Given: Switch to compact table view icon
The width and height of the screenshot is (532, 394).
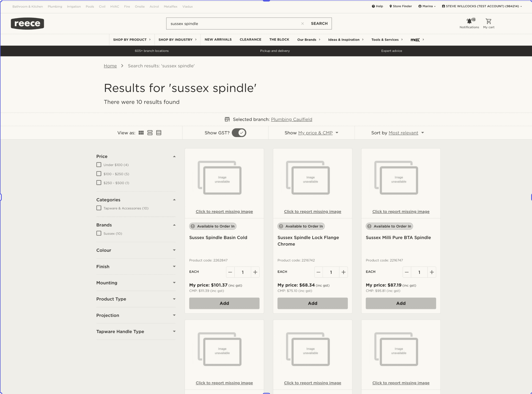Looking at the screenshot, I should [x=159, y=133].
